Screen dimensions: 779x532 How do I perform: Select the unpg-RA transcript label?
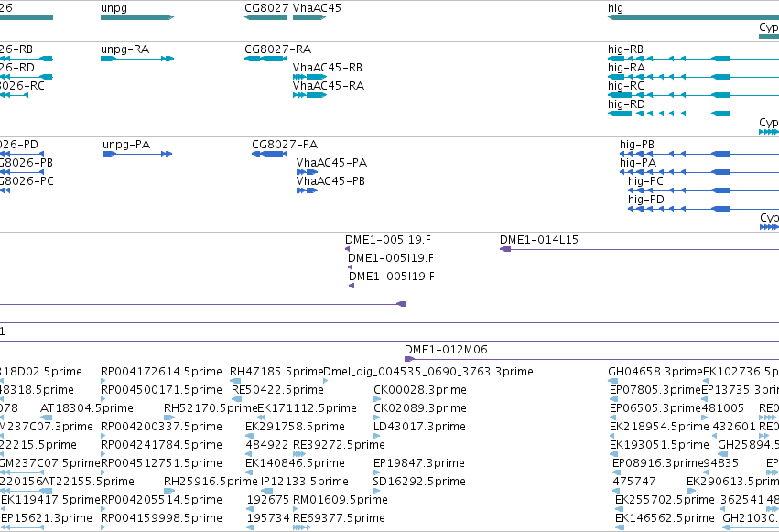[124, 49]
